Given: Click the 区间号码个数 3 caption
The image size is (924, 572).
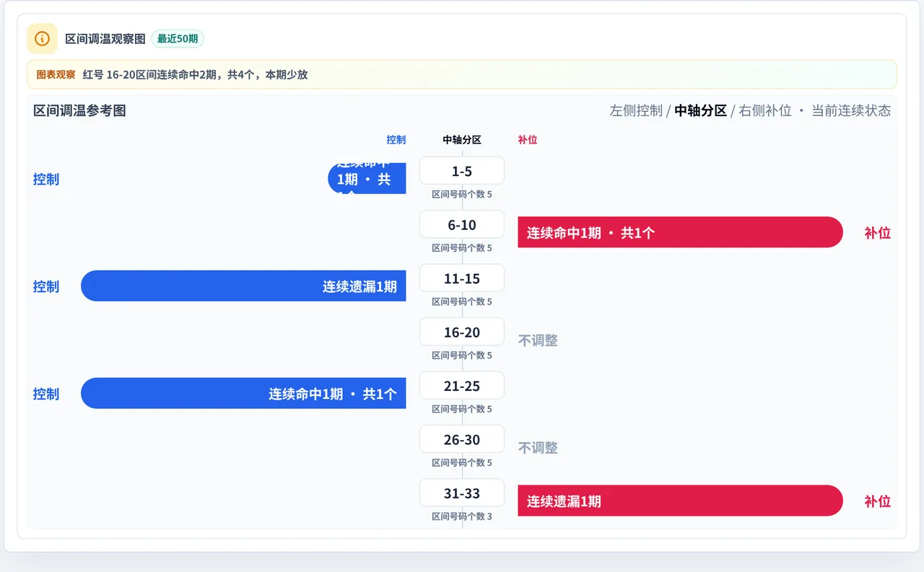Looking at the screenshot, I should click(462, 516).
